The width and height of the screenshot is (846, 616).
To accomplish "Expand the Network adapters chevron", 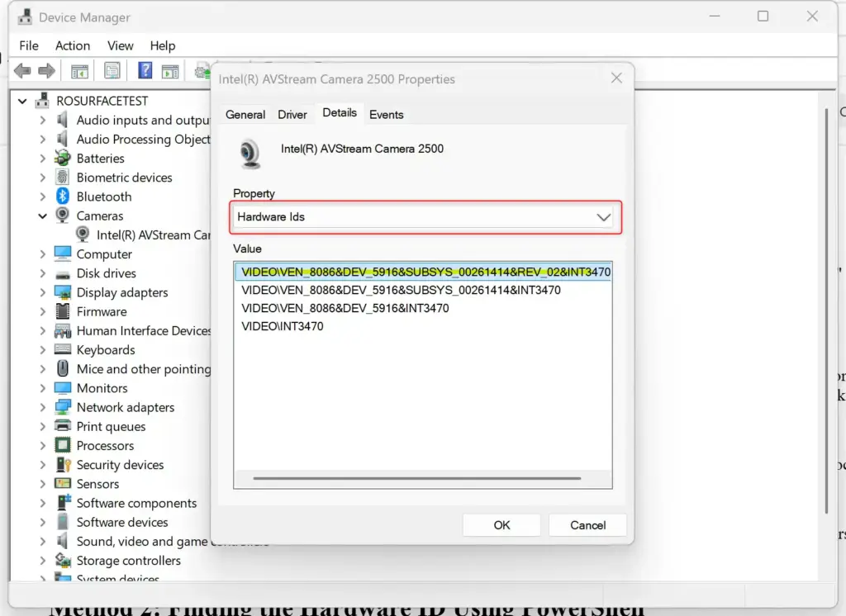I will (43, 407).
